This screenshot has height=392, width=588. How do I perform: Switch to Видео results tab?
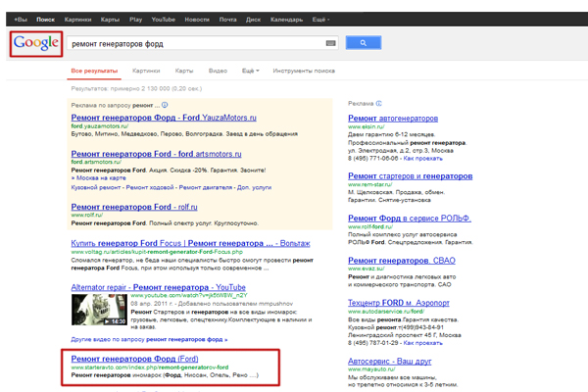pyautogui.click(x=218, y=71)
